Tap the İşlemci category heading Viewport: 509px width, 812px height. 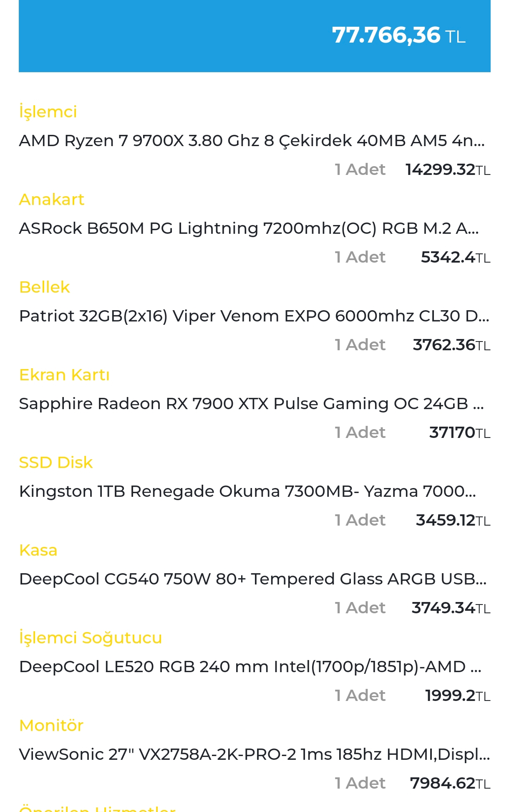coord(48,112)
